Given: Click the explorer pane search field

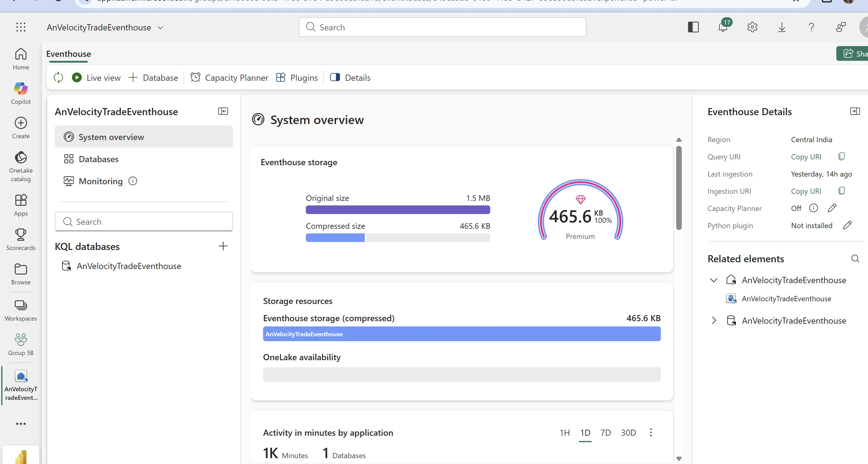Looking at the screenshot, I should [144, 222].
